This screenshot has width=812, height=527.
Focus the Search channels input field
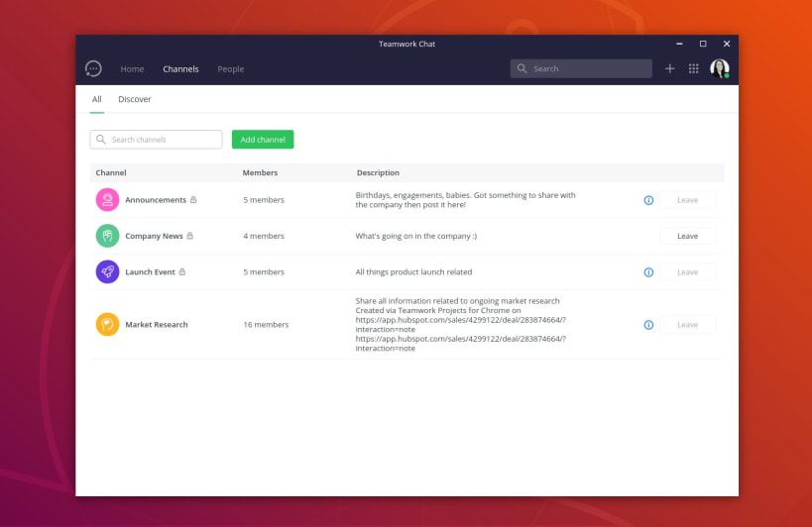(156, 140)
